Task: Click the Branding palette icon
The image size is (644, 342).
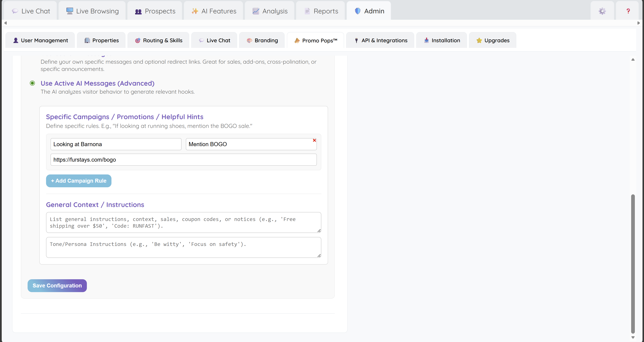Action: coord(249,40)
